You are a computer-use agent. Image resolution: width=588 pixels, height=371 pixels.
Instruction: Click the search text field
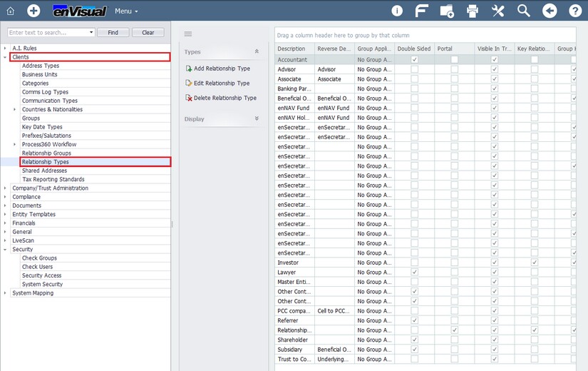click(48, 33)
